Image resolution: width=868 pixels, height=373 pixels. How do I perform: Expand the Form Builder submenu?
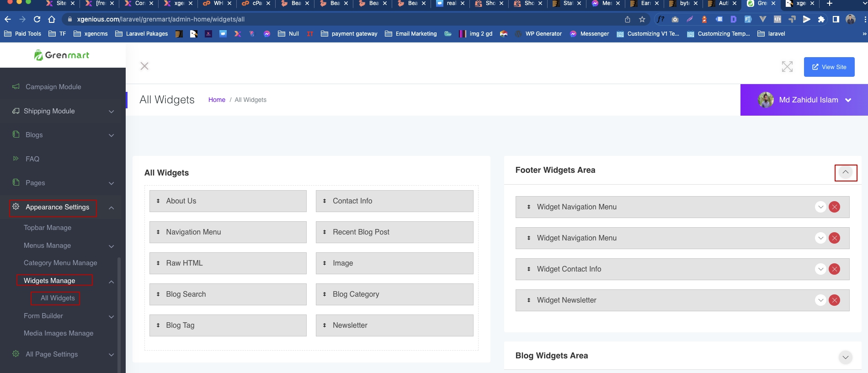point(111,316)
